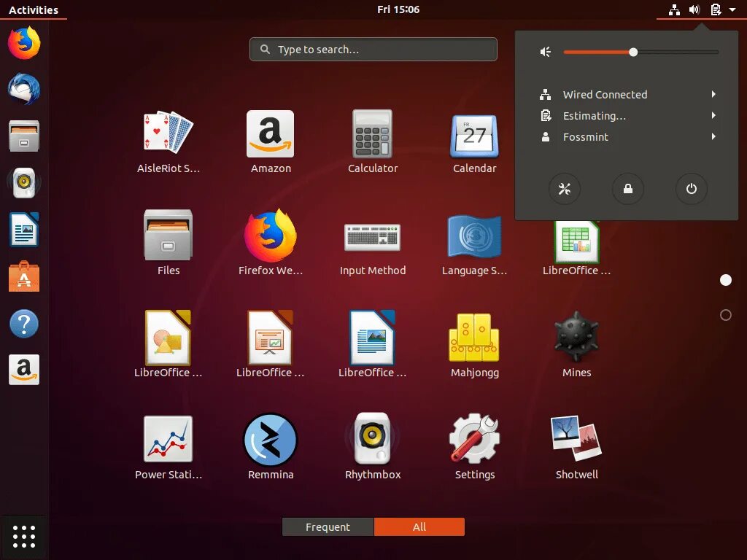Expand the Estimating battery submenu
The height and width of the screenshot is (560, 747).
[x=627, y=116]
